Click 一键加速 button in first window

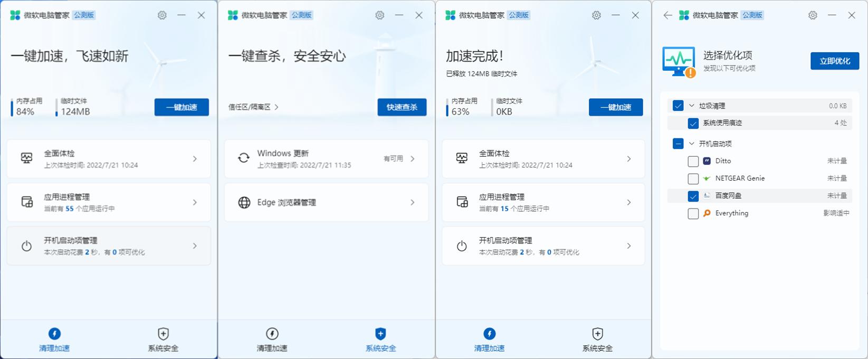(x=182, y=107)
